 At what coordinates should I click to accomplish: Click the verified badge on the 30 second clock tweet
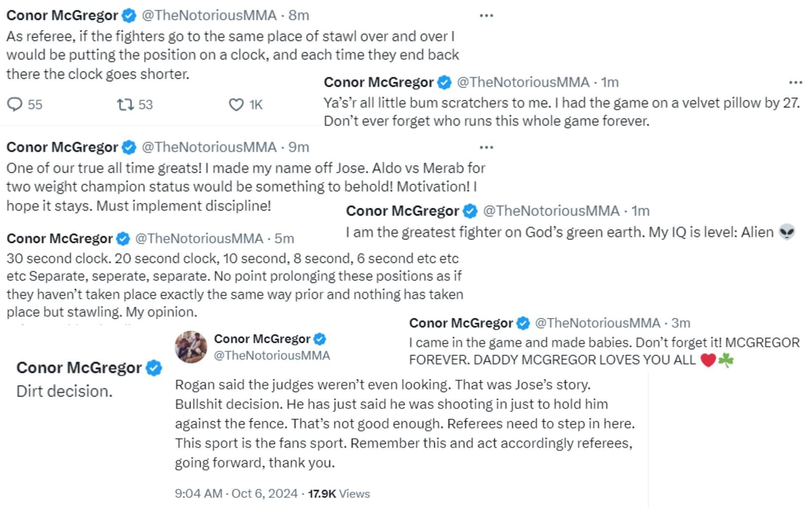[123, 238]
